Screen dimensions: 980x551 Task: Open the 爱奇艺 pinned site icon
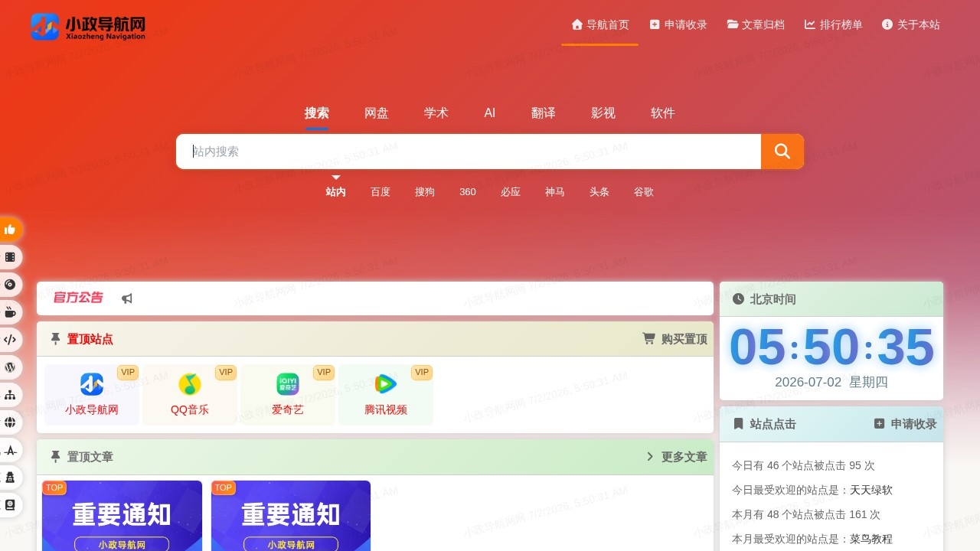pyautogui.click(x=288, y=384)
